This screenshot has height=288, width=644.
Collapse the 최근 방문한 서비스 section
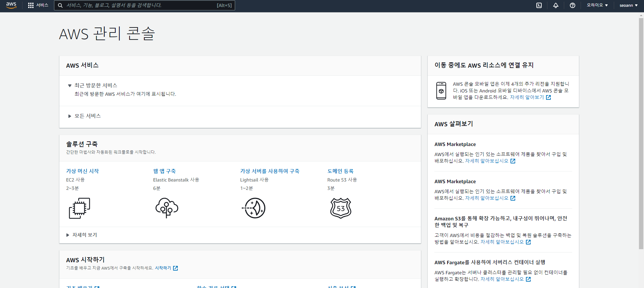click(93, 85)
